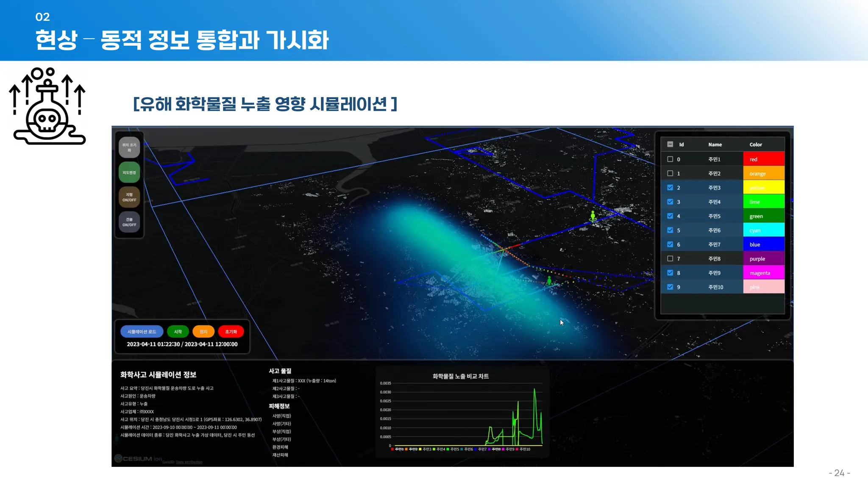Uncheck the box for row 3 주민4
The width and height of the screenshot is (868, 488).
click(x=670, y=202)
